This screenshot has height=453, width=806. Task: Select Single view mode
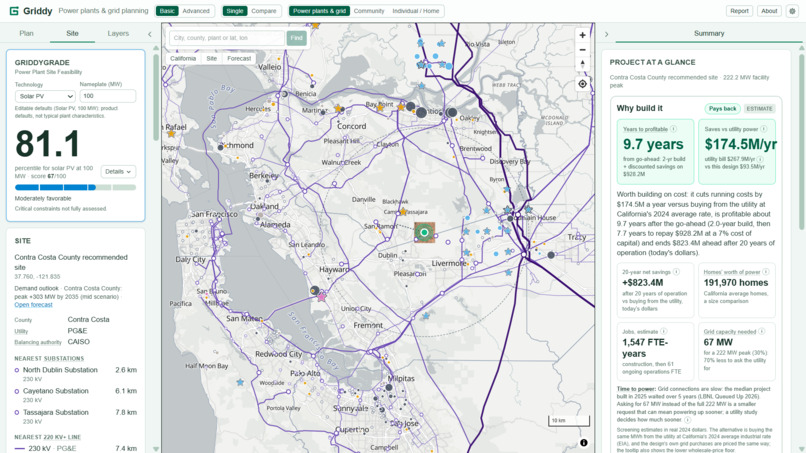235,11
